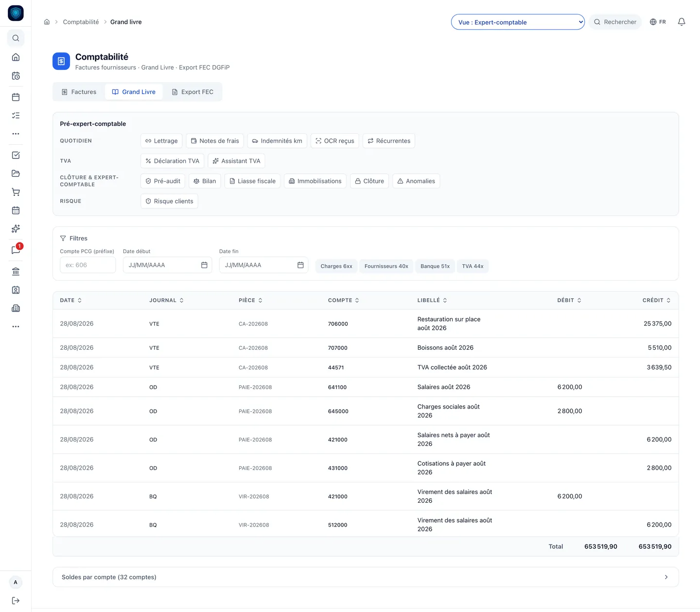This screenshot has height=612, width=700.
Task: Click the Anomalies button
Action: click(x=416, y=181)
